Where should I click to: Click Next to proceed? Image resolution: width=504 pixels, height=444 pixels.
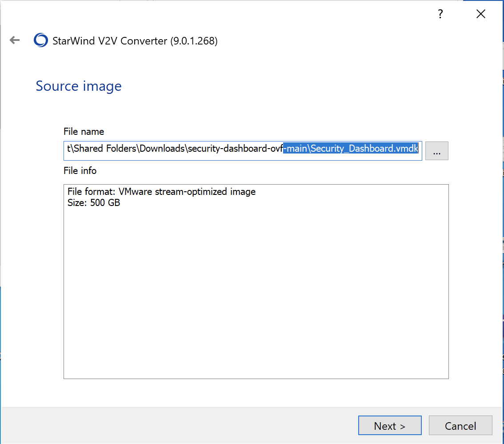coord(390,425)
